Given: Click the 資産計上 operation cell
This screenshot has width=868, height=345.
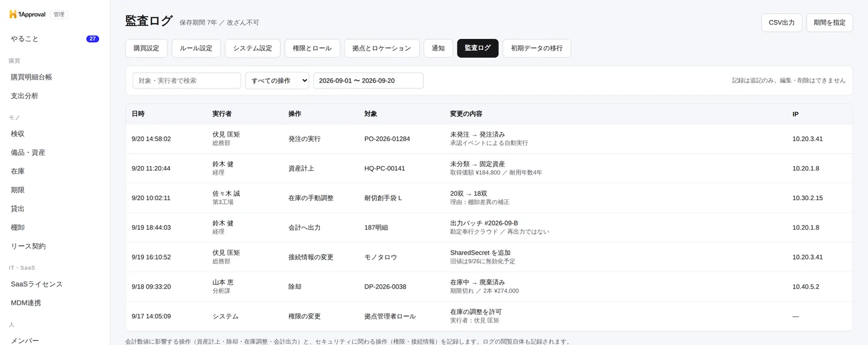Looking at the screenshot, I should coord(301,168).
